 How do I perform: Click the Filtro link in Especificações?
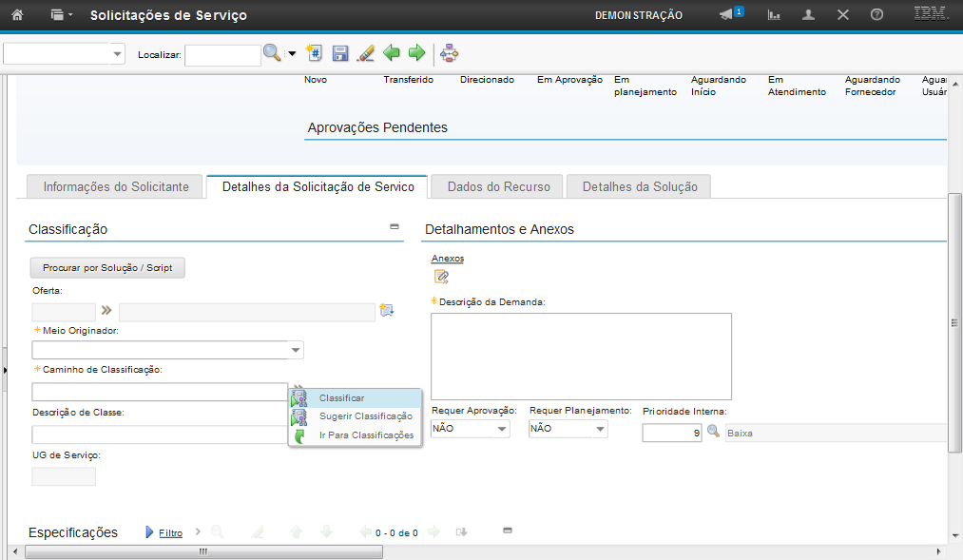(x=170, y=533)
